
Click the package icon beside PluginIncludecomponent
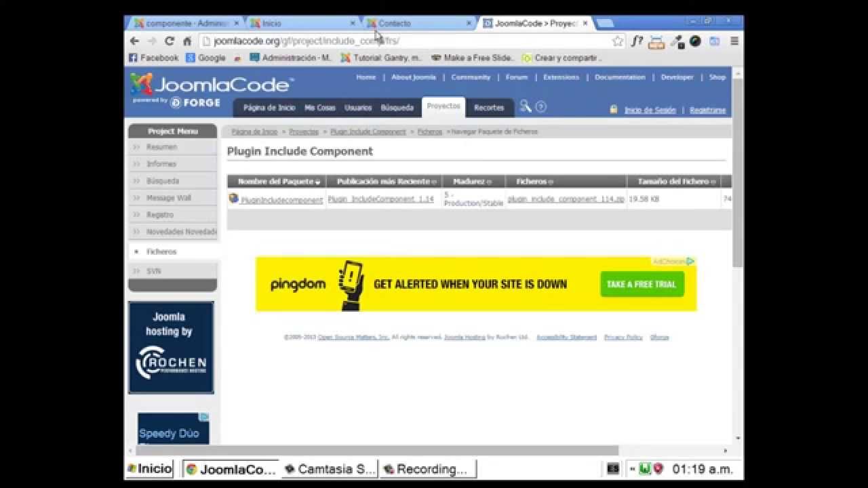[234, 199]
